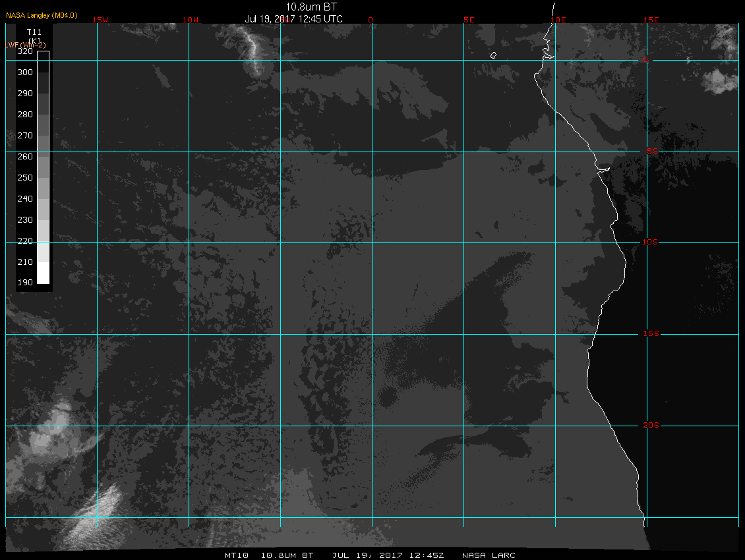The width and height of the screenshot is (745, 560).
Task: Click the 15W longitude label
Action: coord(100,20)
